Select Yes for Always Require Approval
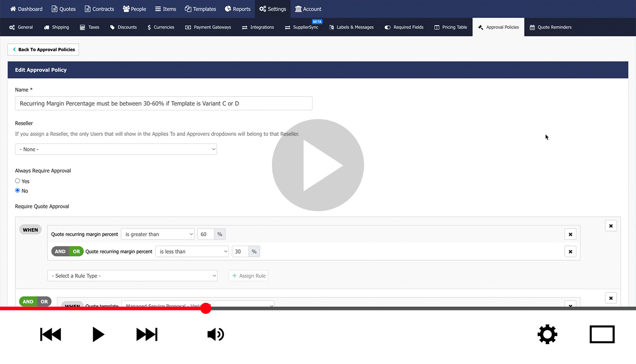 tap(18, 181)
